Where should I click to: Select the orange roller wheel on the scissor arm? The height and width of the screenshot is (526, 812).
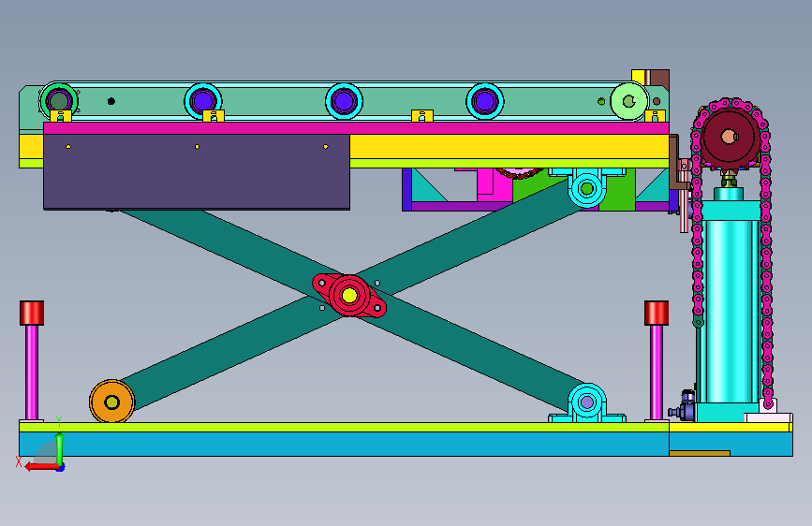tap(111, 402)
